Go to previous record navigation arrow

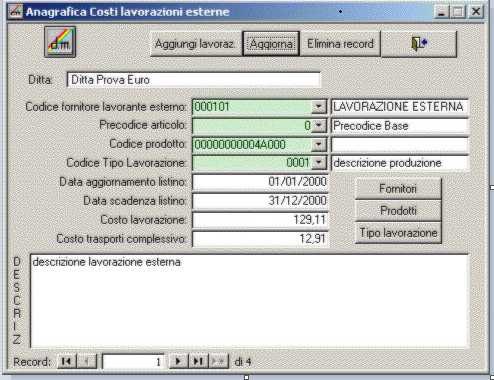point(87,361)
